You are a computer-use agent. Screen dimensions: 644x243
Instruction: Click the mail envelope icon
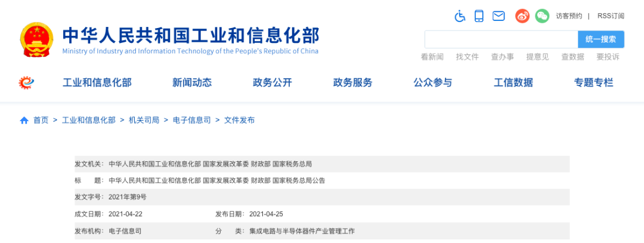pos(499,17)
